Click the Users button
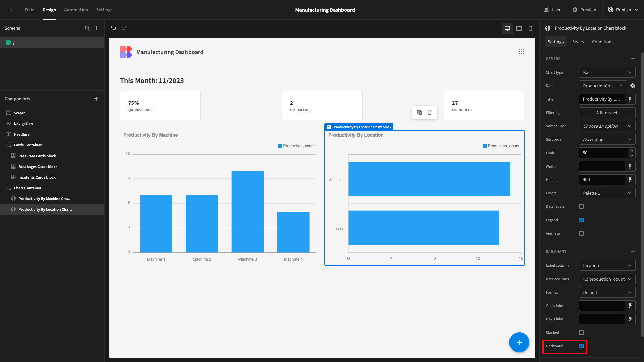Screen dimensions: 644x362 (x=553, y=10)
